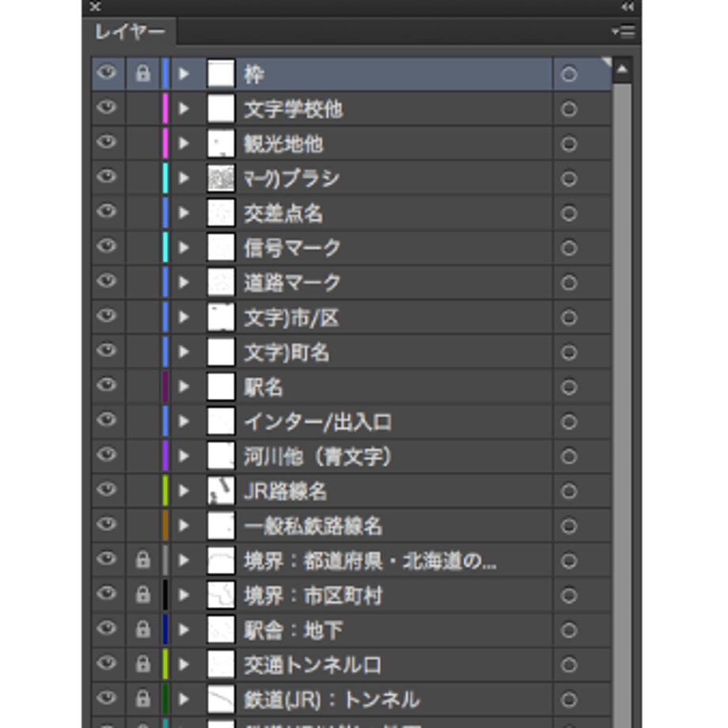728x728 pixels.
Task: Expand the 道路マーク layer
Action: 184,282
